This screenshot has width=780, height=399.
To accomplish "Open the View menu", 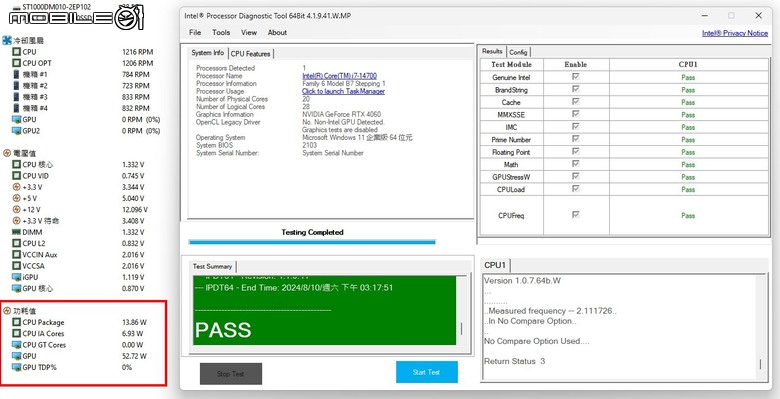I will pos(249,32).
